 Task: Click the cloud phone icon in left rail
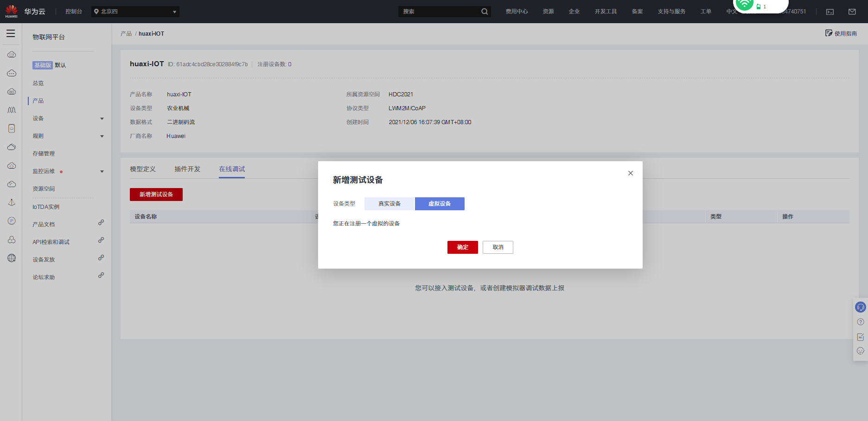point(12,128)
